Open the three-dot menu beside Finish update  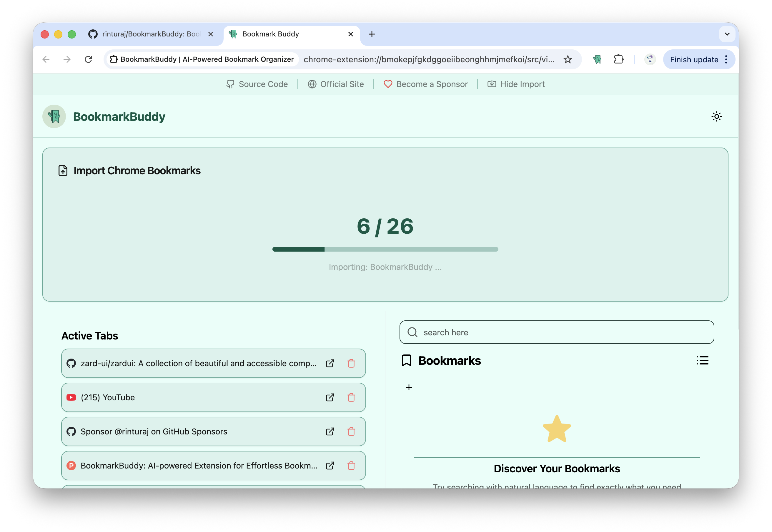point(726,59)
